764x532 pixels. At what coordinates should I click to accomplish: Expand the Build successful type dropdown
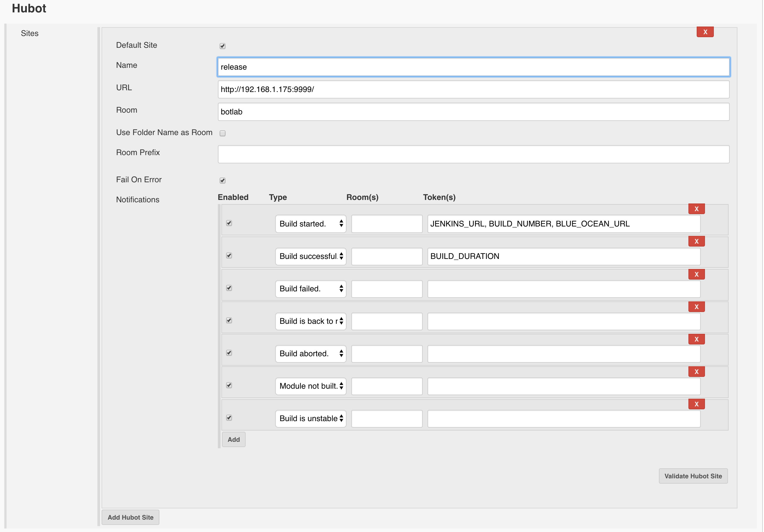310,255
